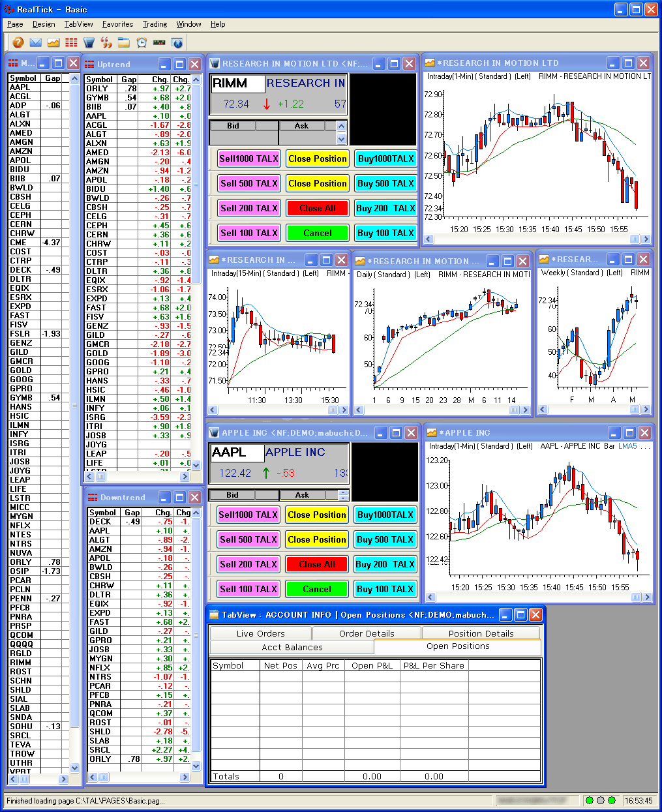Open the Window menu
662x812 pixels.
pos(188,24)
